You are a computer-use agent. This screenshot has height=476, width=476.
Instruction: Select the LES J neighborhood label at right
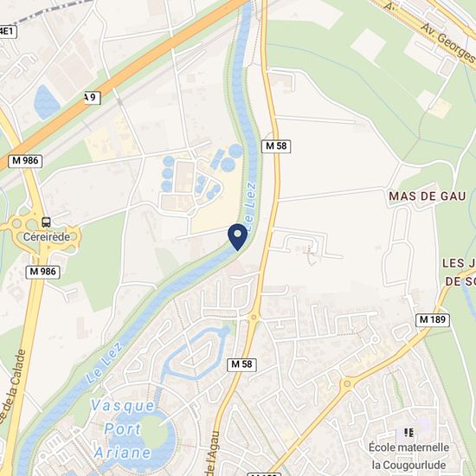coord(459,263)
